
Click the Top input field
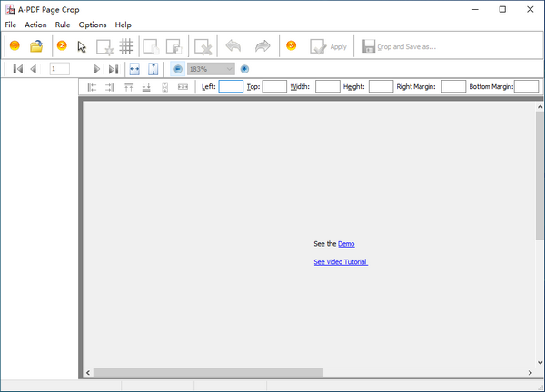274,86
